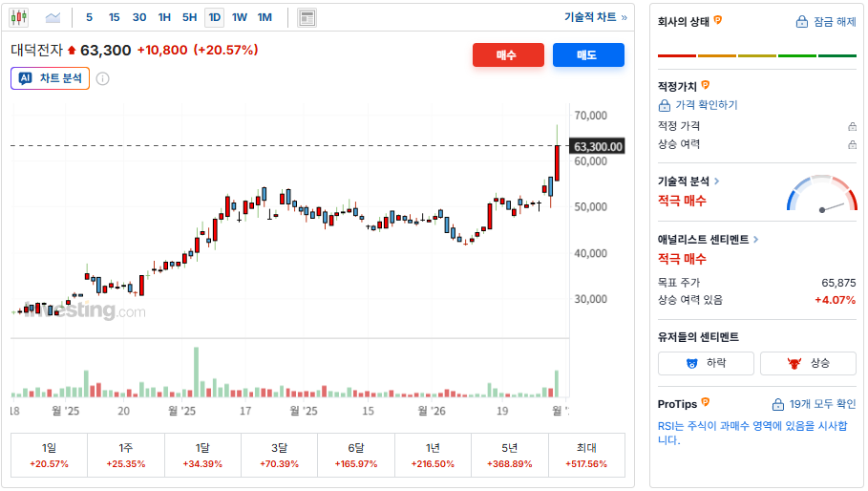
Task: Click the lock icon beside 적정 가격
Action: coord(852,126)
